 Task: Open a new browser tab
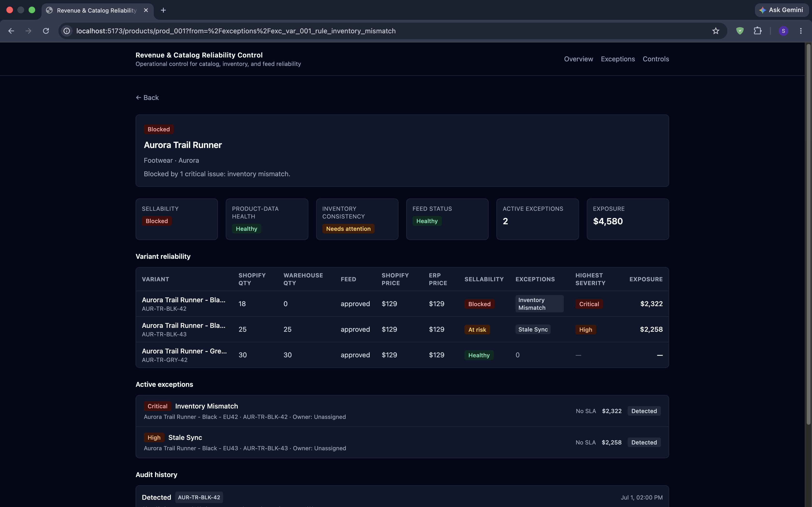coord(163,10)
